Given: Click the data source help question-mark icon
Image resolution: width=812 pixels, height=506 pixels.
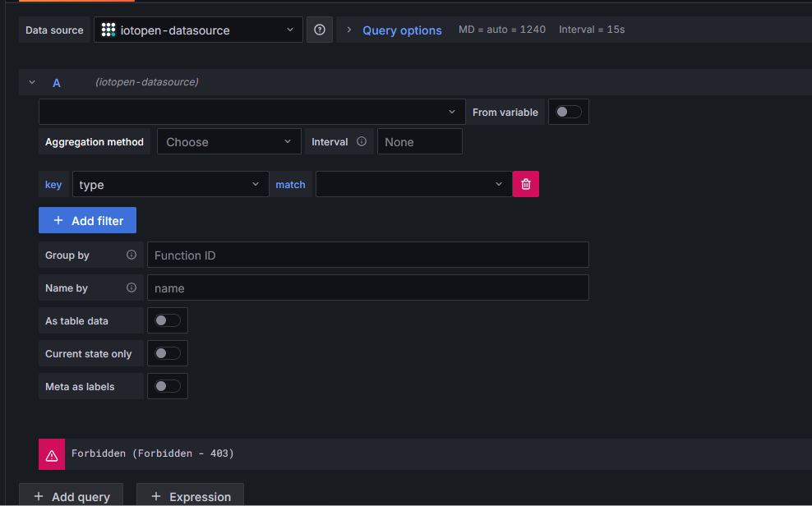Looking at the screenshot, I should point(320,30).
